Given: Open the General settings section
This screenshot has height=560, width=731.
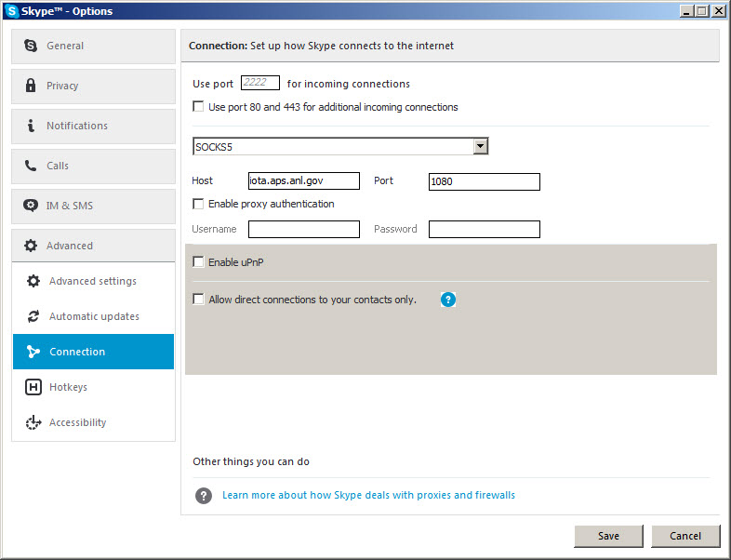Looking at the screenshot, I should point(93,47).
